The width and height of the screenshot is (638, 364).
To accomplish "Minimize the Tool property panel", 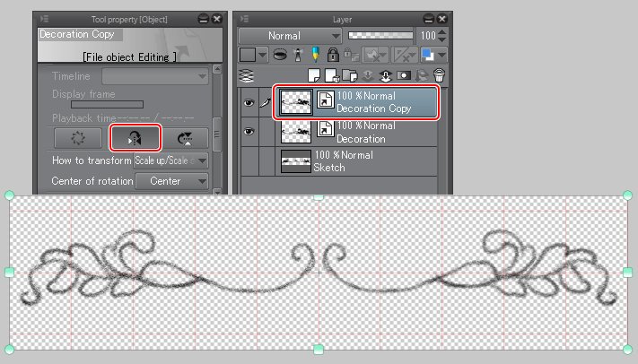I will pyautogui.click(x=203, y=19).
